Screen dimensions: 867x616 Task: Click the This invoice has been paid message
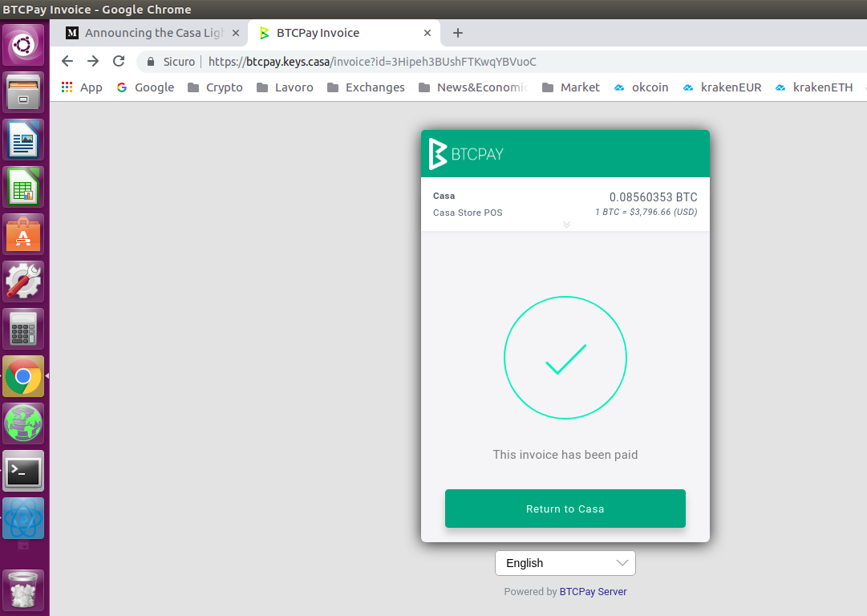(x=565, y=455)
